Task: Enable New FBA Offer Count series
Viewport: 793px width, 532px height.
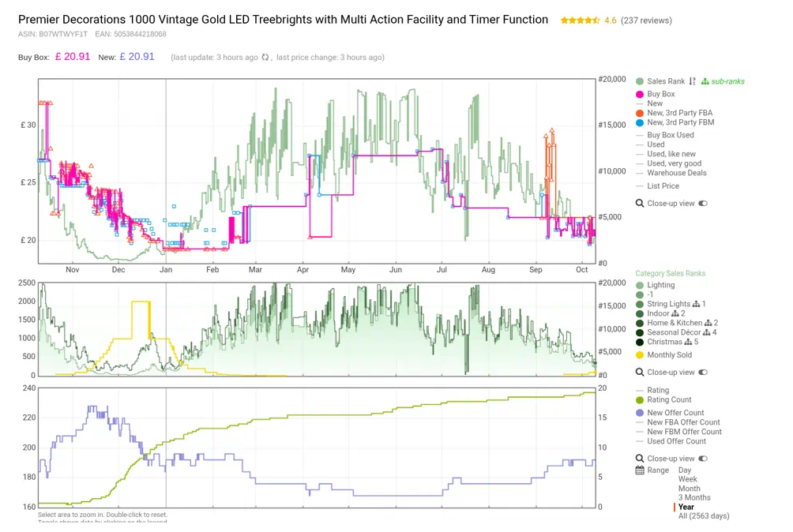Action: point(678,422)
